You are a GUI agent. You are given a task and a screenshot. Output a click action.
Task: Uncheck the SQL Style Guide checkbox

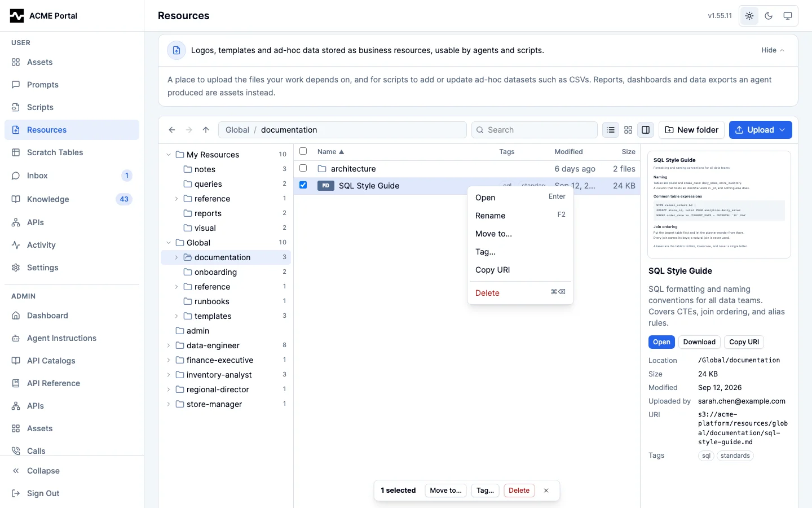click(x=303, y=185)
